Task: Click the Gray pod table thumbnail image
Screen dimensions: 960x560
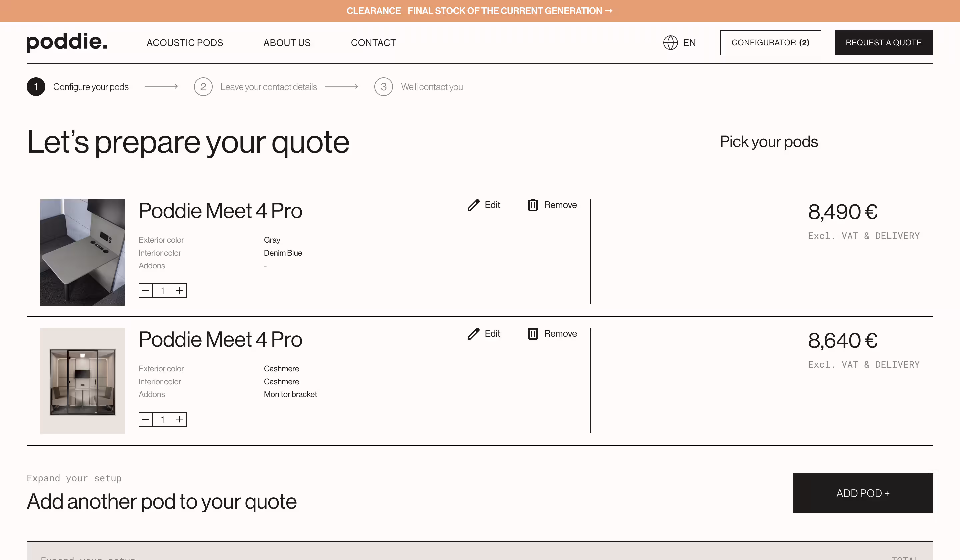Action: point(83,252)
